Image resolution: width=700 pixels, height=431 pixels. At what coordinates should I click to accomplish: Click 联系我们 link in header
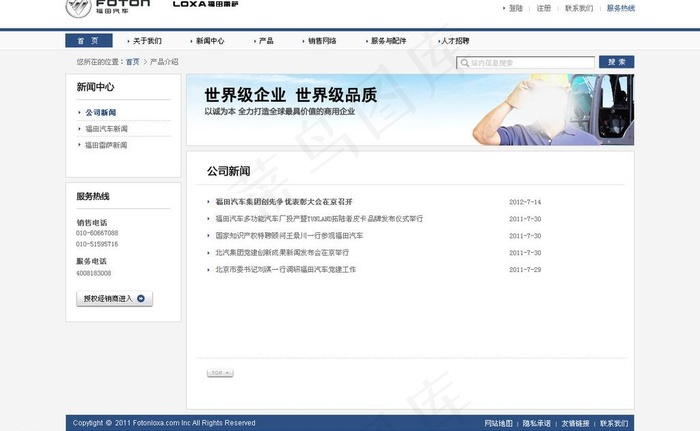pyautogui.click(x=579, y=8)
